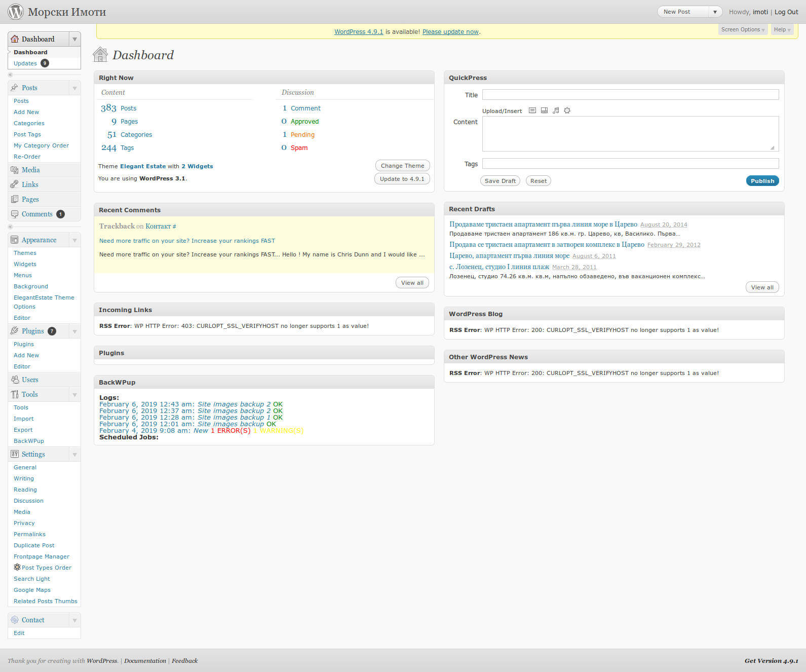
Task: Click the Appearance icon in sidebar
Action: [15, 240]
